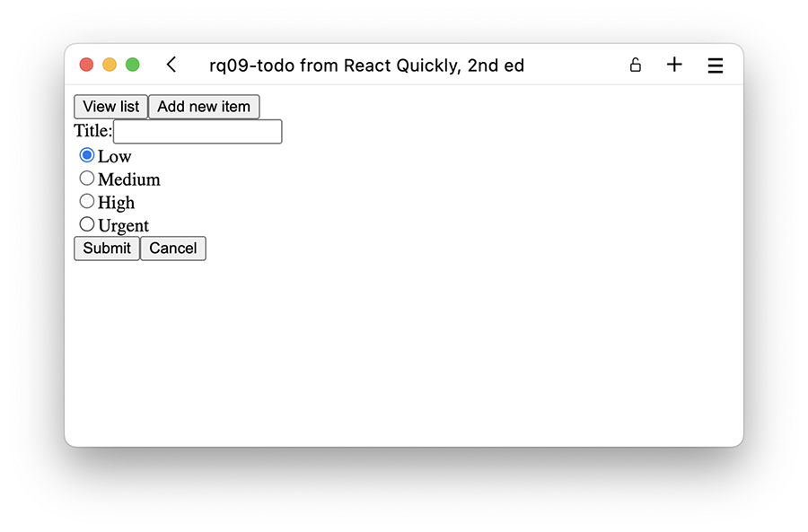Image resolution: width=808 pixels, height=532 pixels.
Task: Go back using the left chevron arrow
Action: pyautogui.click(x=171, y=65)
